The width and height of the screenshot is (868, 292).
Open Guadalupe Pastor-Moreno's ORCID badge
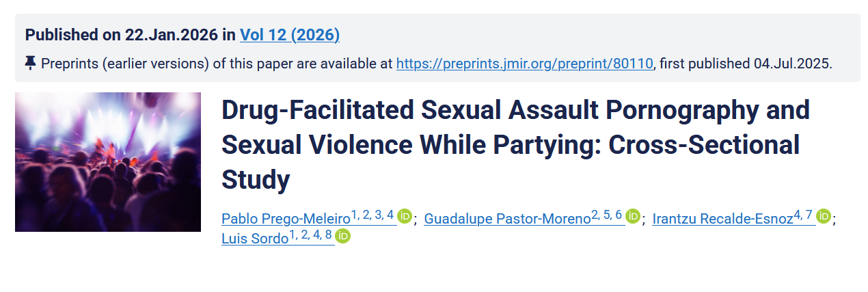pyautogui.click(x=633, y=217)
